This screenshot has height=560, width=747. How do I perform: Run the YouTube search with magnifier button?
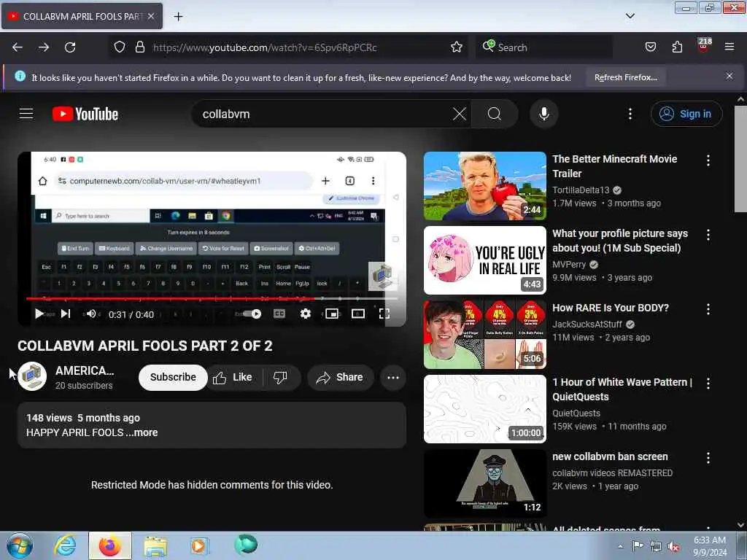[495, 114]
